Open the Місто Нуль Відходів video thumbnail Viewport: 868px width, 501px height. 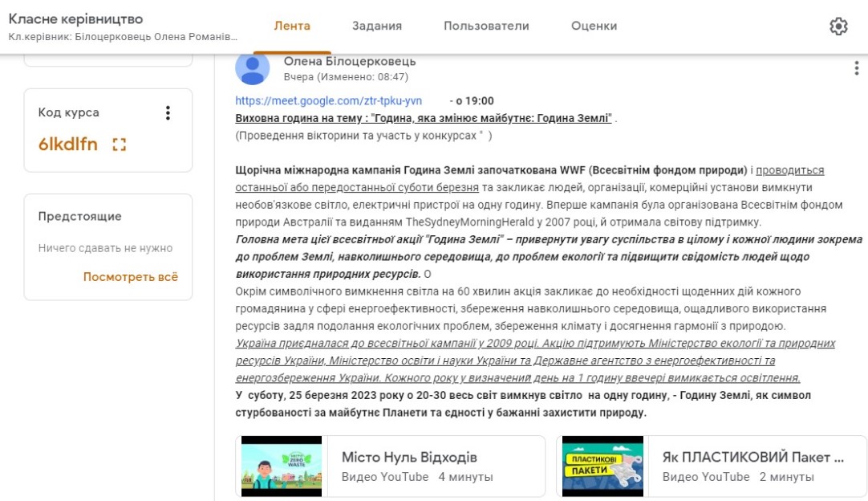pyautogui.click(x=282, y=466)
